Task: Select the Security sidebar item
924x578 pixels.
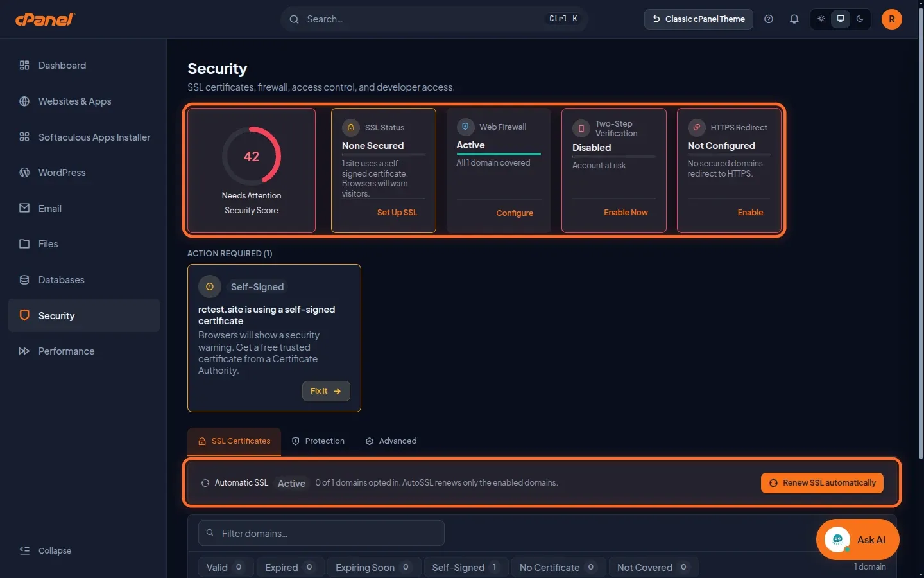Action: tap(84, 315)
